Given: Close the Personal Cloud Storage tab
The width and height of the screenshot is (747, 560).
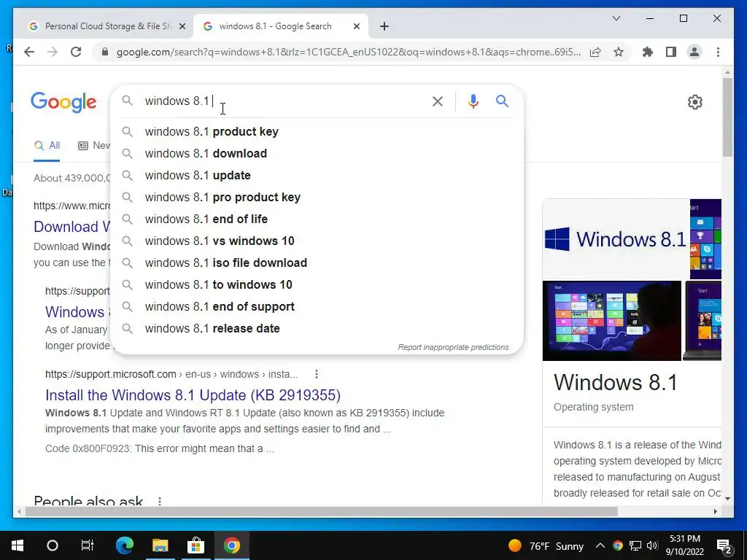Looking at the screenshot, I should tap(182, 26).
